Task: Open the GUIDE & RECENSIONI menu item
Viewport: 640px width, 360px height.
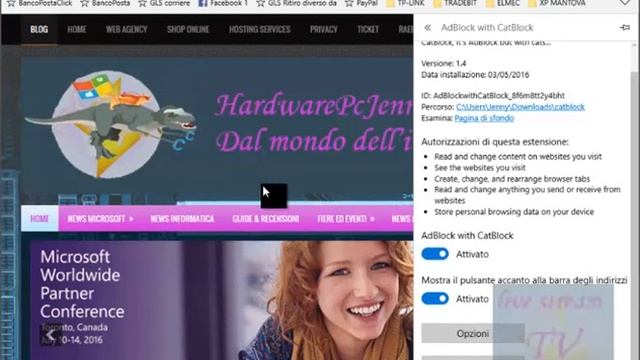Action: [x=266, y=219]
